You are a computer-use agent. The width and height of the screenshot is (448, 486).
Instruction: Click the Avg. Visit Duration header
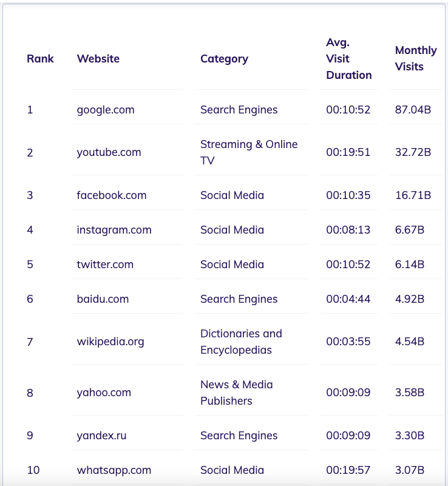click(349, 59)
